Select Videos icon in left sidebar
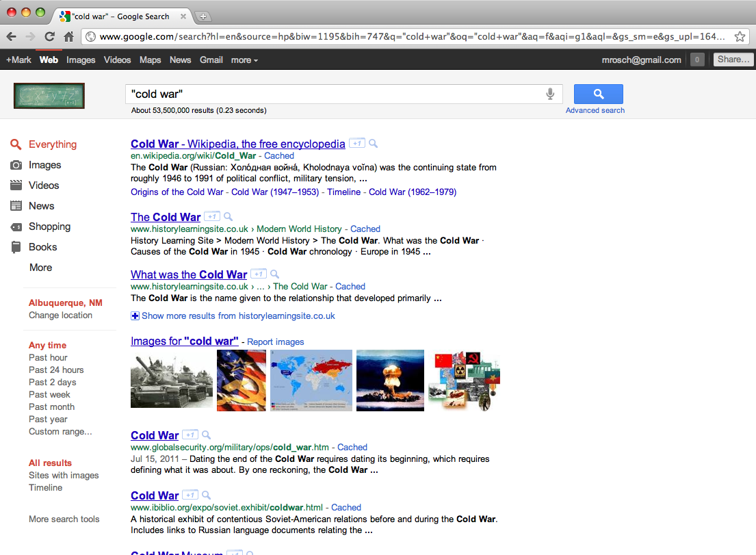Screen dimensions: 756x555 pos(16,185)
